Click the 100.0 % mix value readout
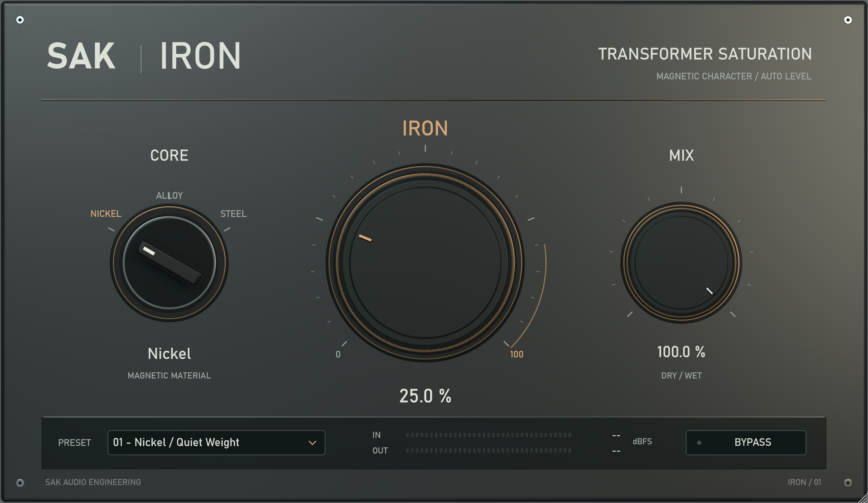Screen dimensions: 868x503 pos(681,352)
